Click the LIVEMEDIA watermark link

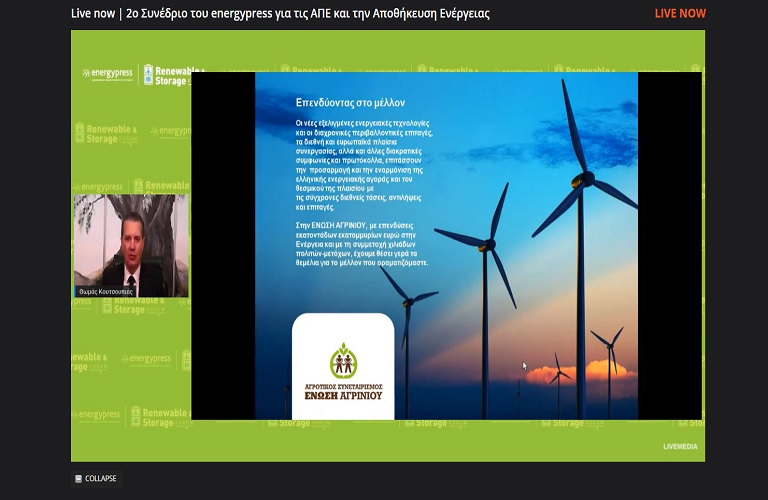pos(680,446)
